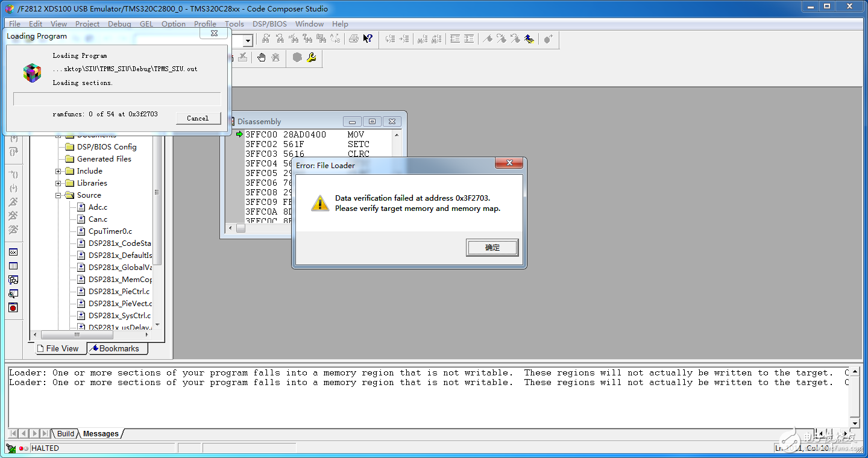Click the 3FFC02 SETC disassembly line

(307, 144)
